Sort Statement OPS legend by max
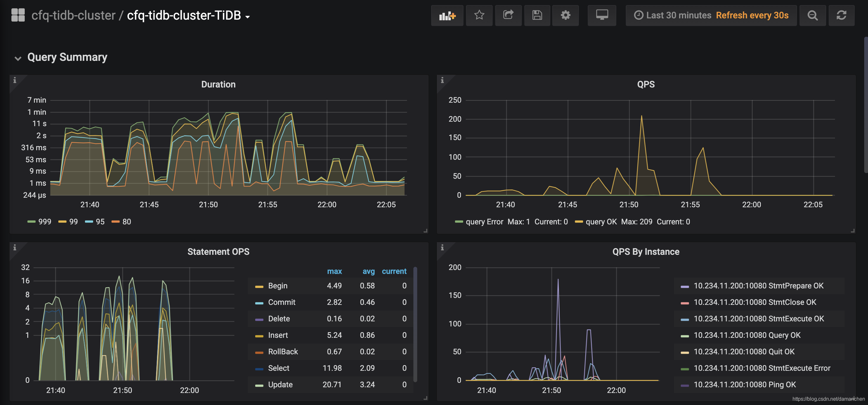This screenshot has height=405, width=868. click(x=334, y=271)
